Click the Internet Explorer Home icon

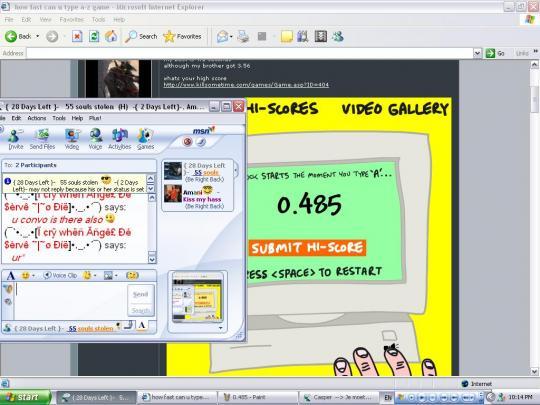click(111, 36)
